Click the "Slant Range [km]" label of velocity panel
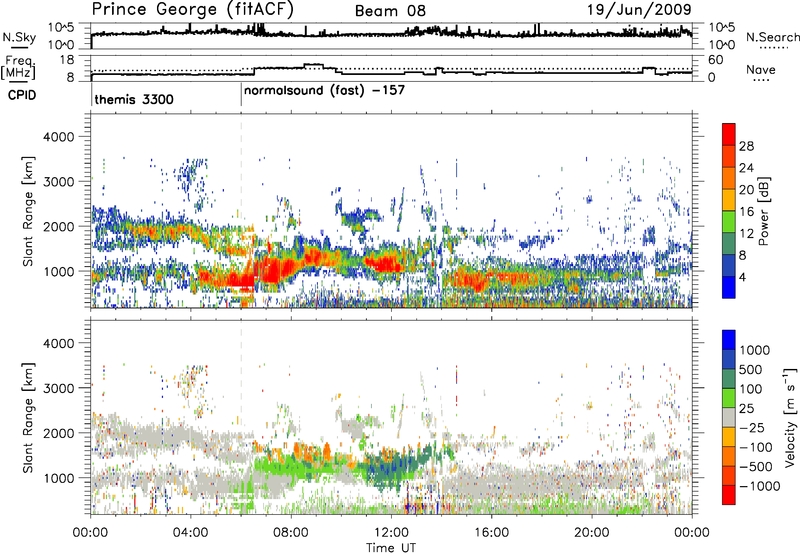The width and height of the screenshot is (800, 554). pyautogui.click(x=28, y=417)
